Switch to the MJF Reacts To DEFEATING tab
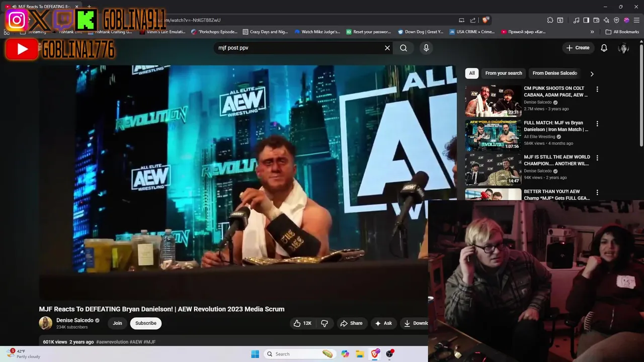The height and width of the screenshot is (362, 644). [x=42, y=7]
